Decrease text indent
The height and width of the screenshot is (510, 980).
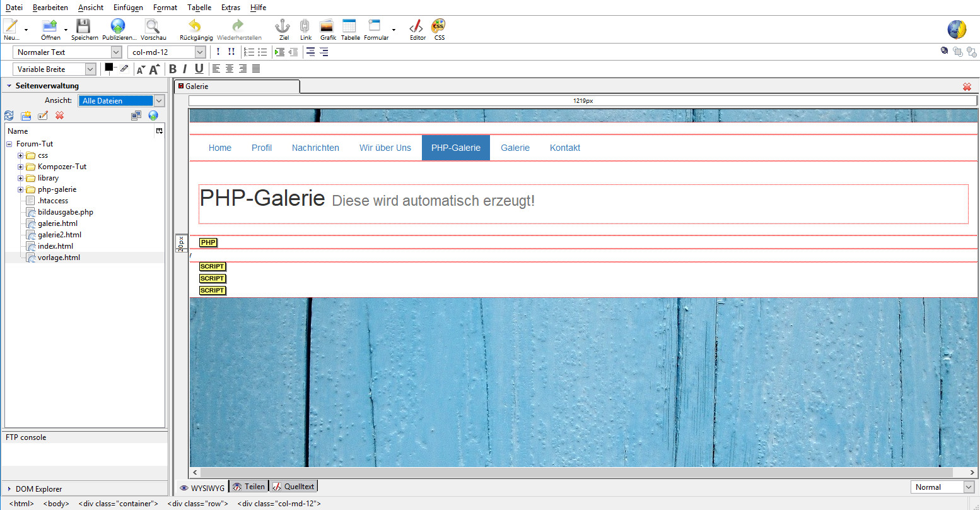(293, 52)
